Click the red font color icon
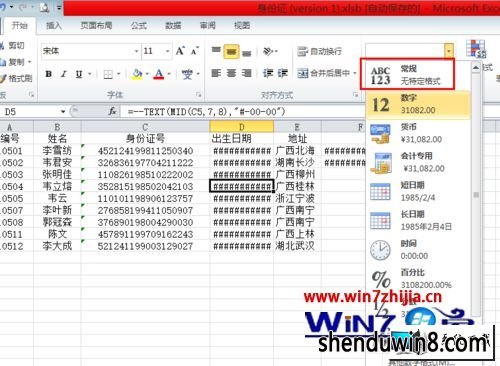This screenshot has height=366, width=500. click(159, 74)
